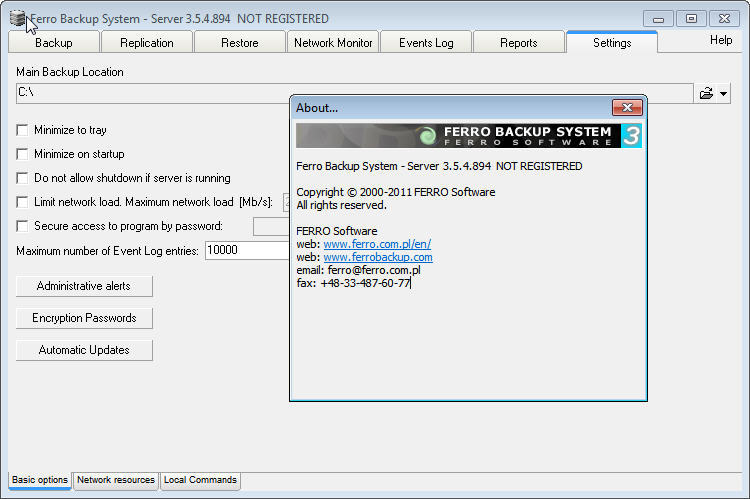Screen dimensions: 750x499
Task: Click the Main Backup Location path field
Action: (x=355, y=93)
